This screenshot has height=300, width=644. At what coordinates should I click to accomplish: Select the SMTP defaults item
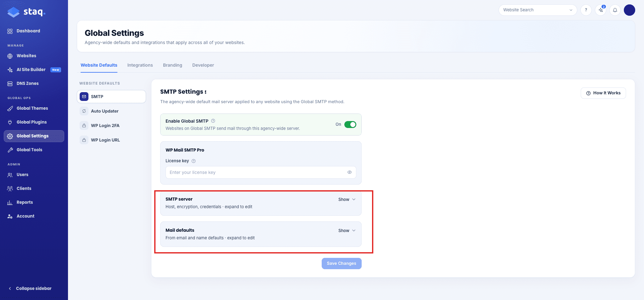[x=111, y=97]
